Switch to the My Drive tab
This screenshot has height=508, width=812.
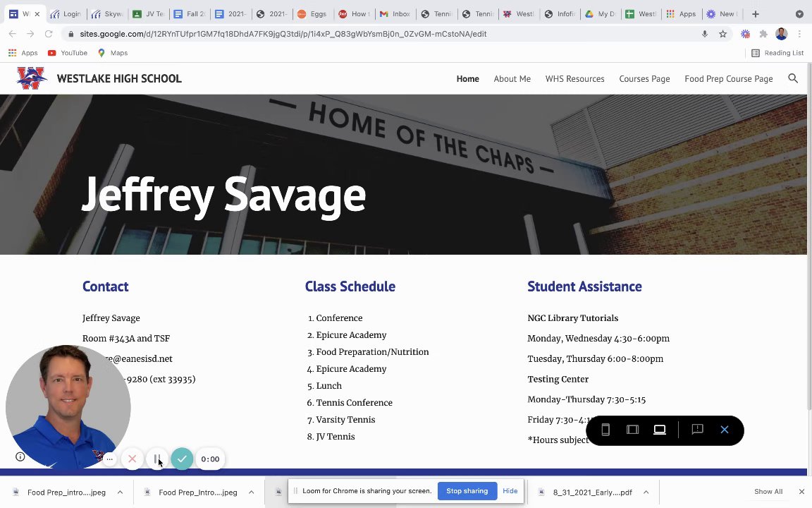click(x=601, y=14)
